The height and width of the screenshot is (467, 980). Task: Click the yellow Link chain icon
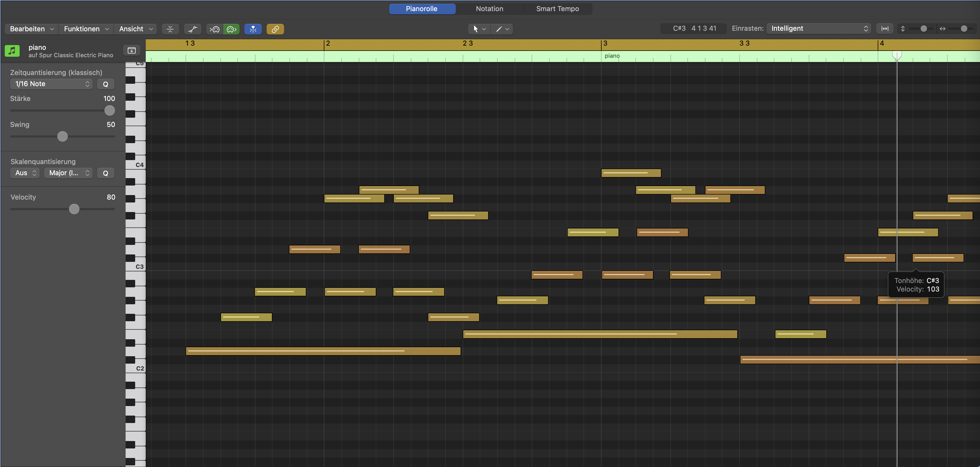(275, 29)
